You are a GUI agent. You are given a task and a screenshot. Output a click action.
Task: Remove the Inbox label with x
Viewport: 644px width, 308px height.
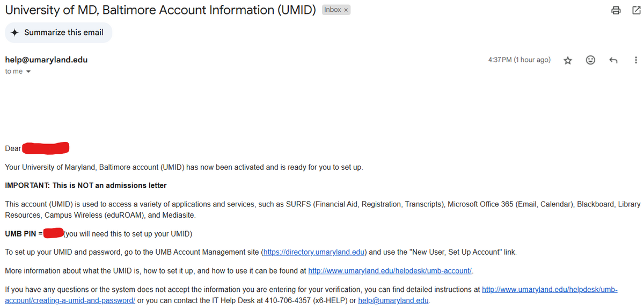[x=346, y=10]
